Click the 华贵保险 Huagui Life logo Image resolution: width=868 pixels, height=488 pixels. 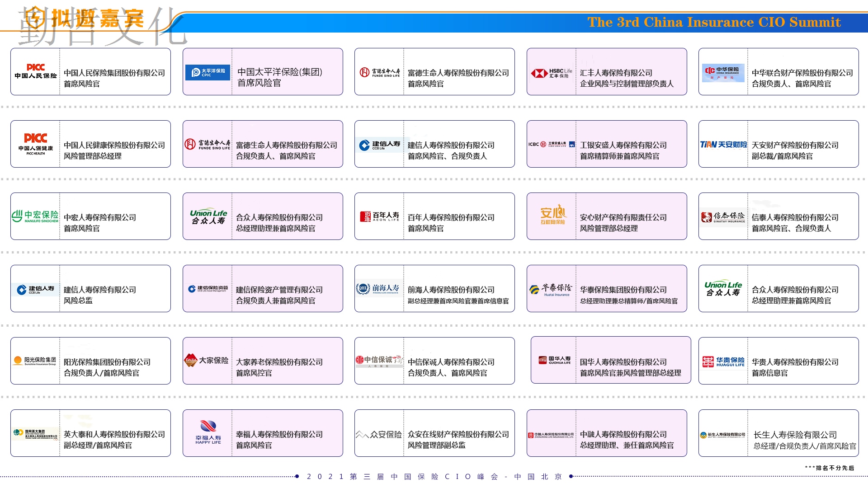(x=723, y=361)
